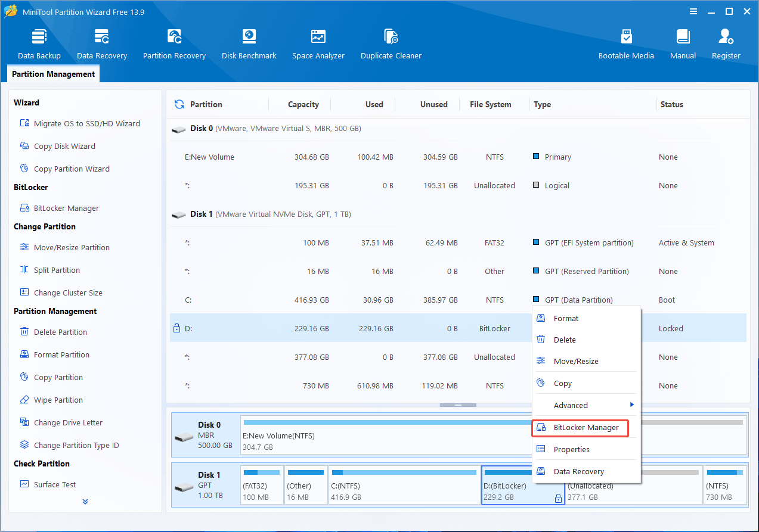Open Properties from the context menu
The height and width of the screenshot is (532, 759).
pos(586,449)
